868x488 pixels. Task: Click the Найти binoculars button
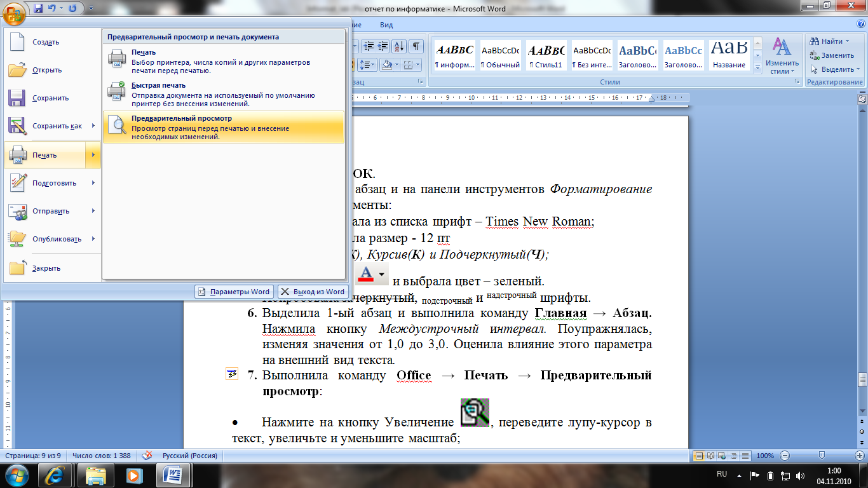pyautogui.click(x=827, y=41)
